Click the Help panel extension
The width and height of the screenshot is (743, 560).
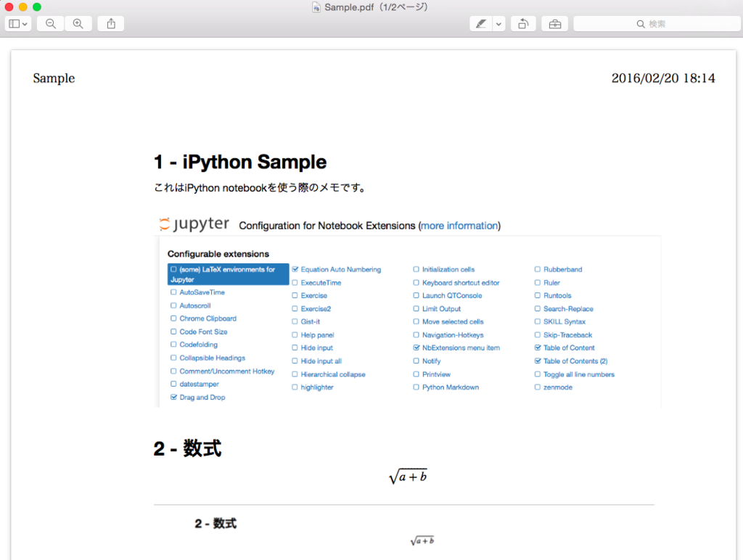317,334
